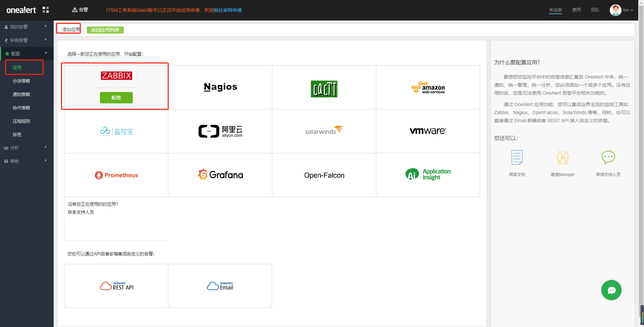This screenshot has height=327, width=644.
Task: Collapse the 配置 sidebar section
Action: 27,54
